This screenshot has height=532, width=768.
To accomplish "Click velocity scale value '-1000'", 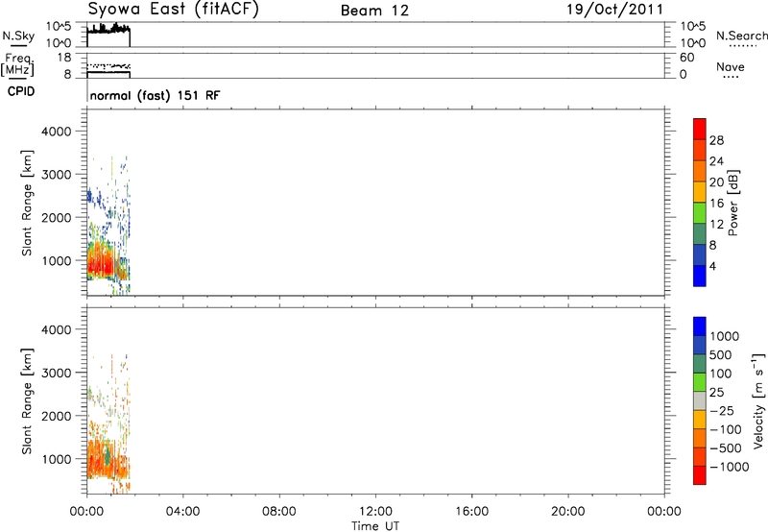I will (730, 467).
